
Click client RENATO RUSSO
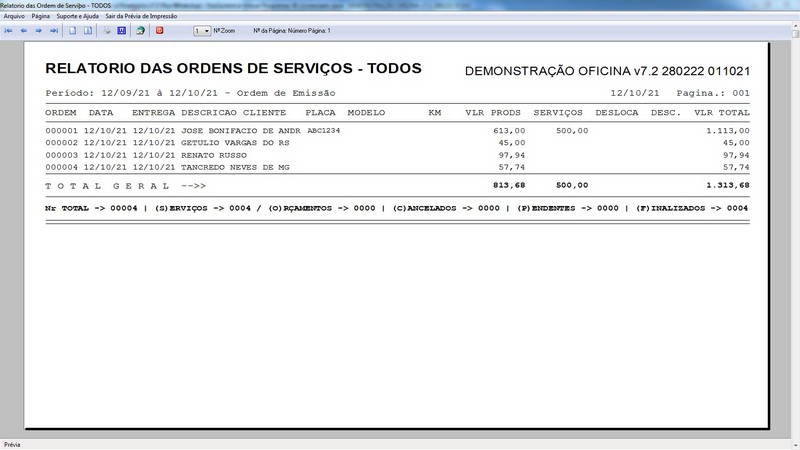pyautogui.click(x=214, y=155)
